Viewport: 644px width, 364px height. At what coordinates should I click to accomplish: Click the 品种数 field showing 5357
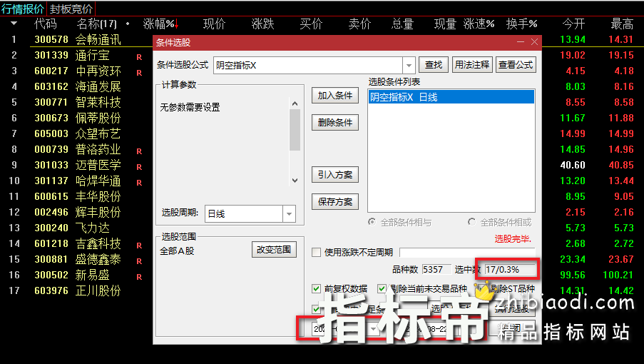[x=436, y=270]
